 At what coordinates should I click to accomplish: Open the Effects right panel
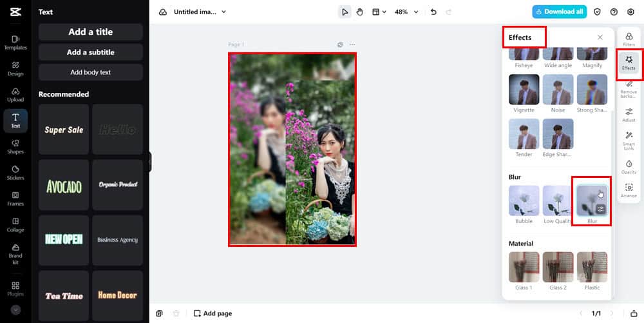pos(629,63)
